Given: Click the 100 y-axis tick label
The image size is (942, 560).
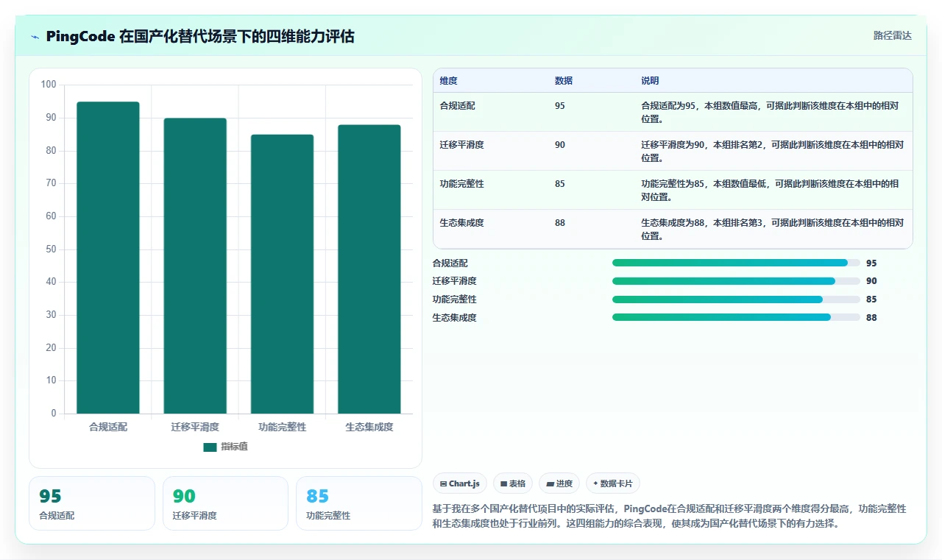Looking at the screenshot, I should coord(49,85).
